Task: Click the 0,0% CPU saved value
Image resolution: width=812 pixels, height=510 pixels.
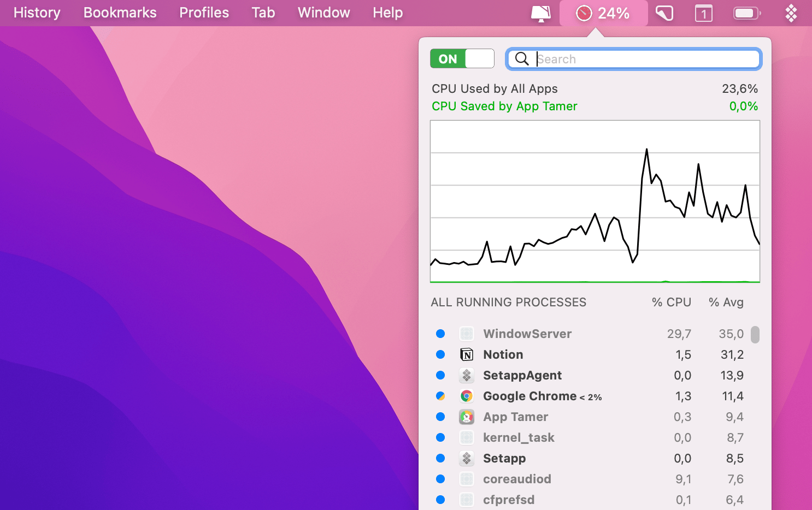Action: [744, 106]
